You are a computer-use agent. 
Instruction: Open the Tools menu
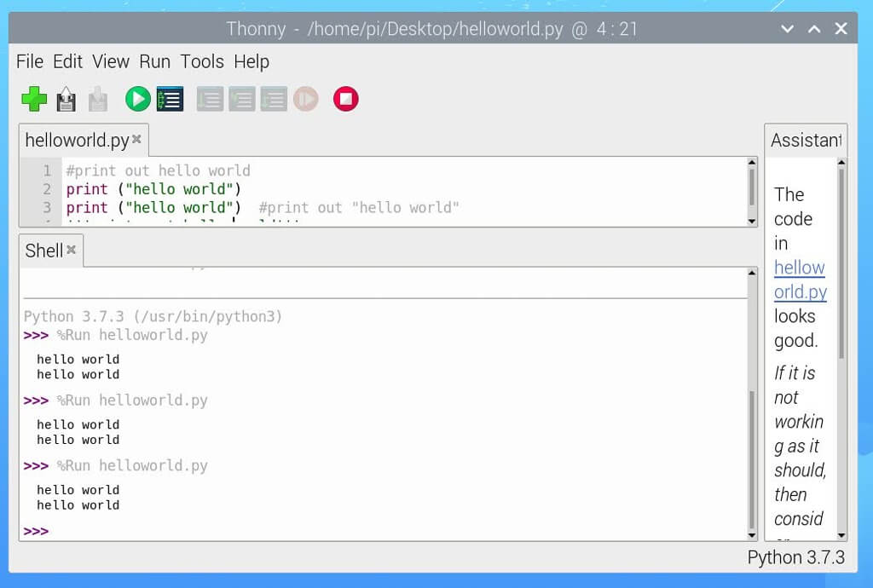[x=202, y=61]
